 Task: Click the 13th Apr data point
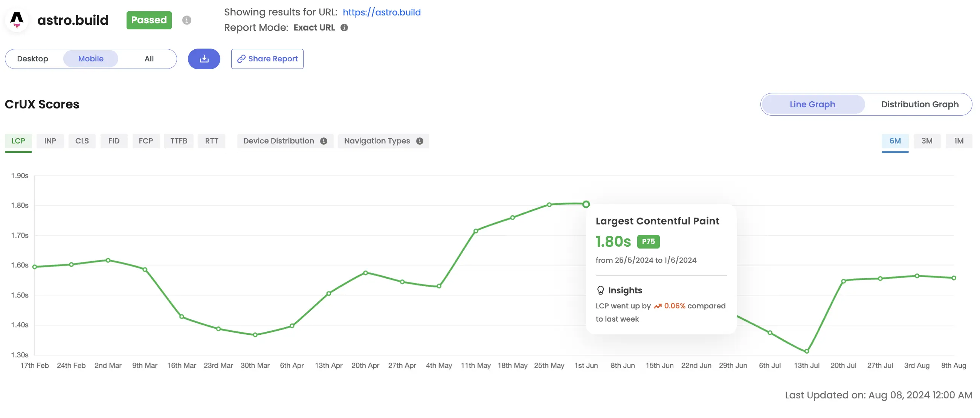point(329,293)
